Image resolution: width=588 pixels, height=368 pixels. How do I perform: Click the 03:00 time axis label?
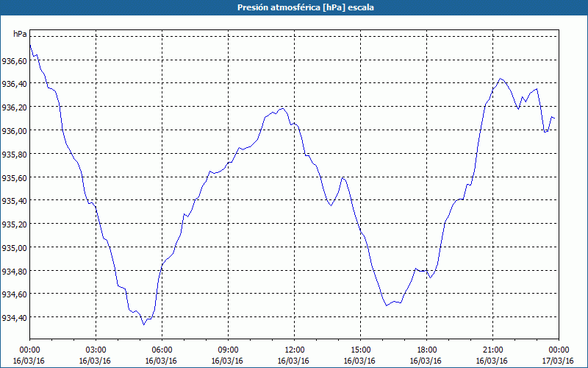pyautogui.click(x=96, y=350)
